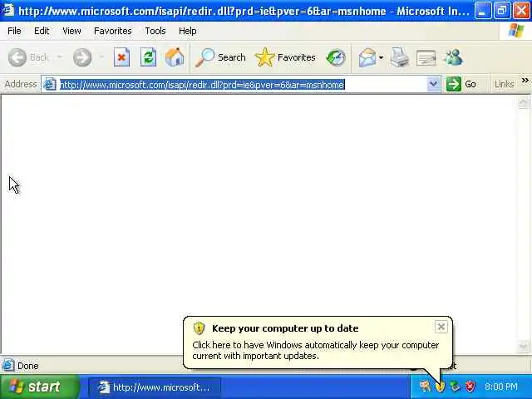This screenshot has width=532, height=399.
Task: Minimize the Internet Explorer window
Action: [483, 11]
